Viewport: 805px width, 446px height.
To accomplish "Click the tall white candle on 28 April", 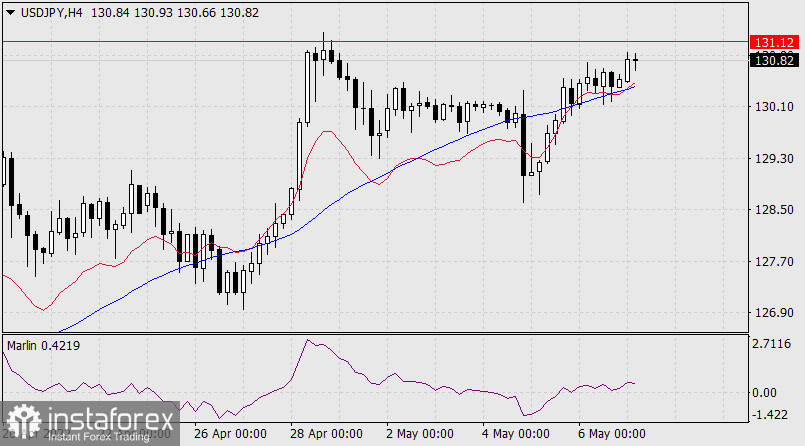I will [308, 87].
